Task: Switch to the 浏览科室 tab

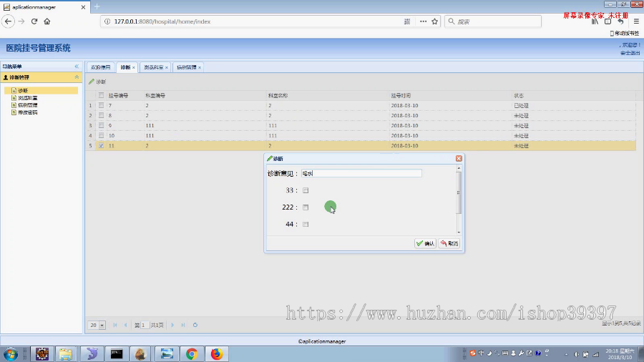Action: [x=153, y=67]
